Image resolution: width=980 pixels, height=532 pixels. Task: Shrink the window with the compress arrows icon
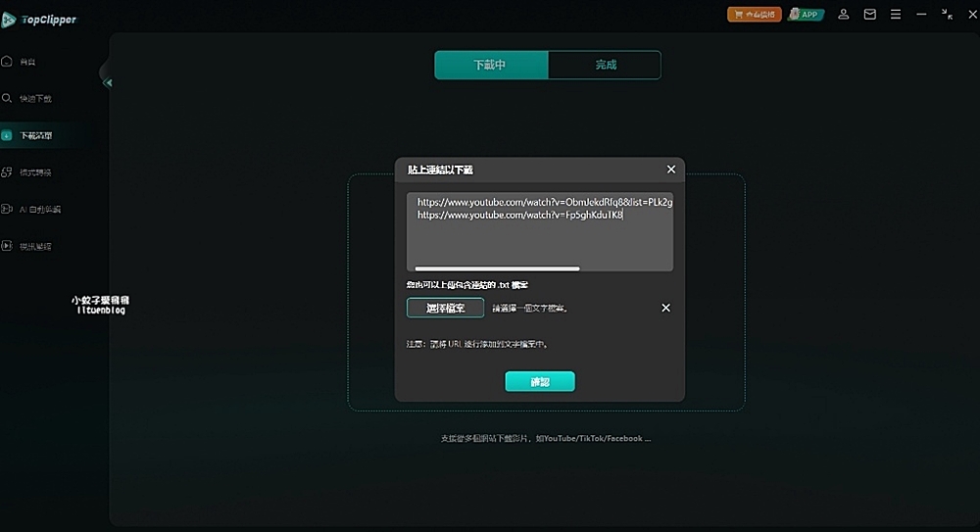[x=947, y=14]
